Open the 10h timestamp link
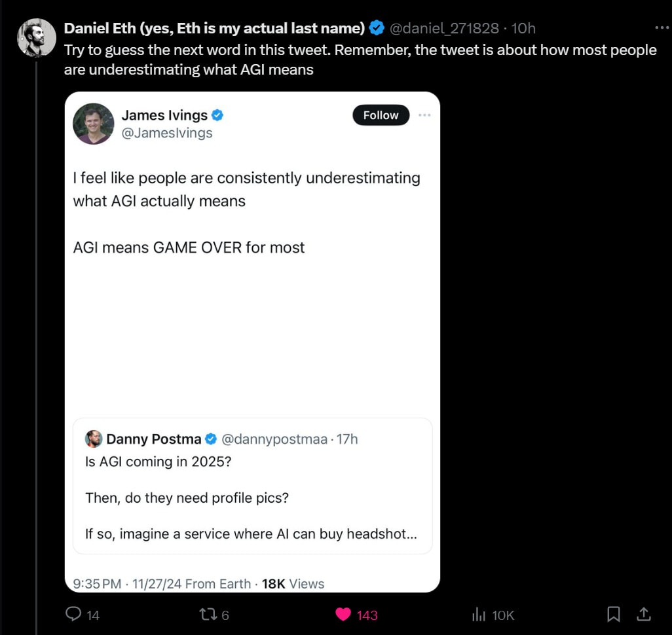Screen dimensions: 672x635 523,28
